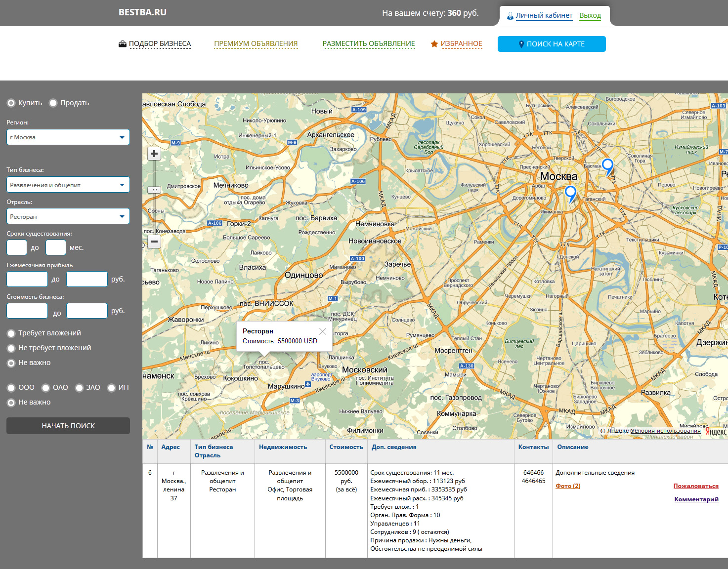The height and width of the screenshot is (569, 728).
Task: Select the ЗАО legal form
Action: (79, 388)
